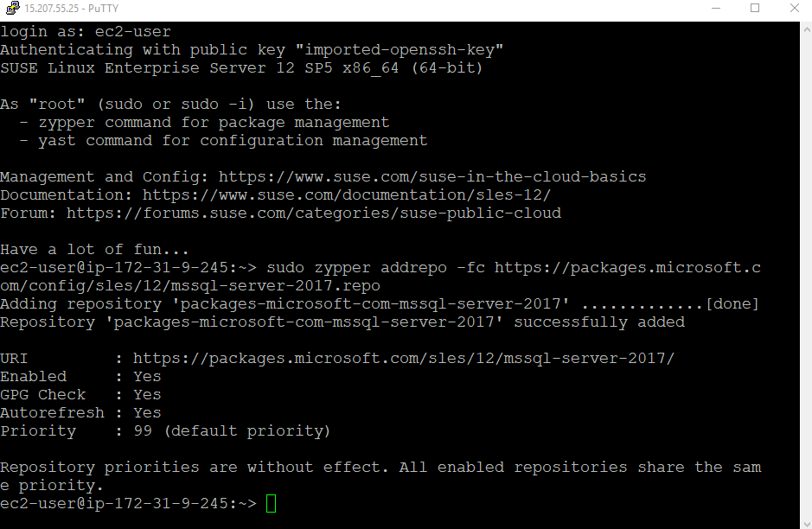This screenshot has height=529, width=812.
Task: Click the SUSE documentation sles-12 URL
Action: pos(347,194)
